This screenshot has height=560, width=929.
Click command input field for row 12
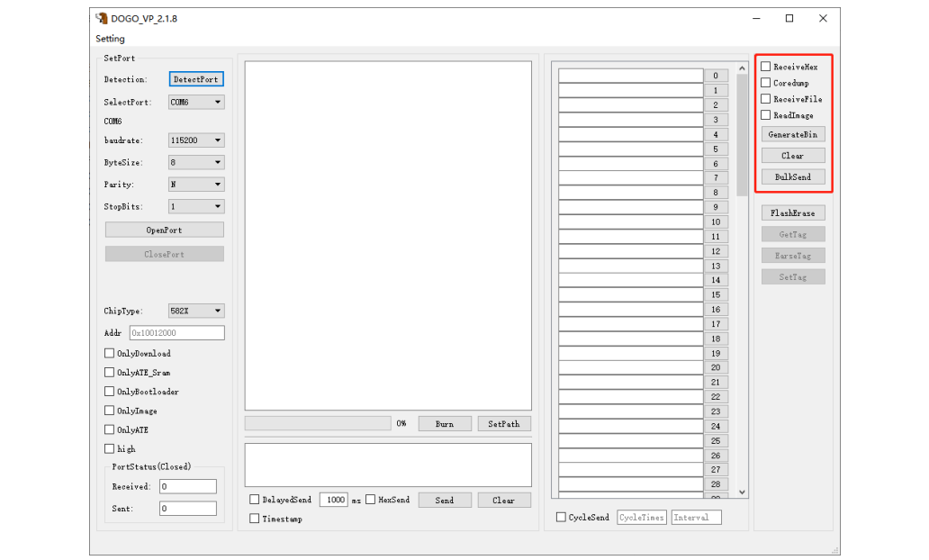630,251
